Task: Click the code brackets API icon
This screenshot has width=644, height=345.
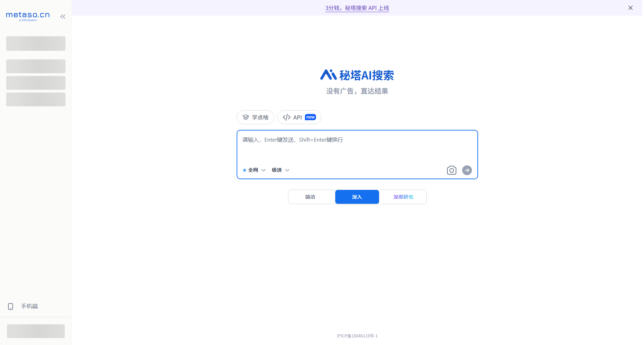Action: coord(286,117)
